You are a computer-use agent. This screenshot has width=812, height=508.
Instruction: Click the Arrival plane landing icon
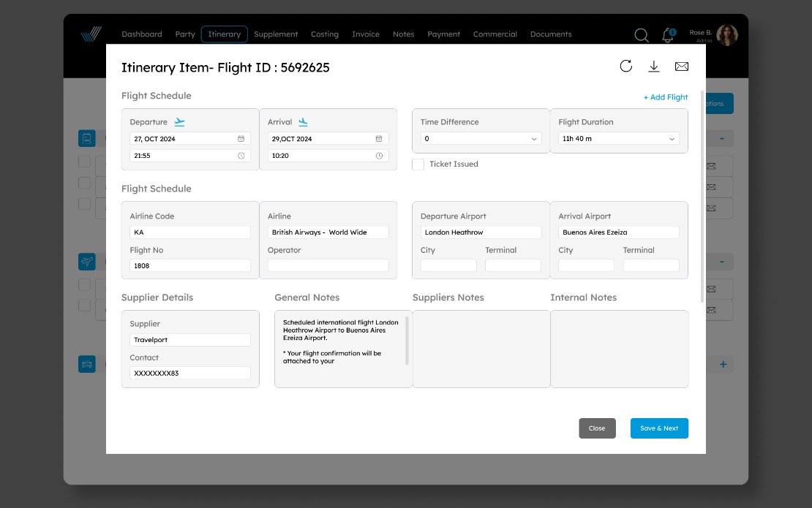303,122
